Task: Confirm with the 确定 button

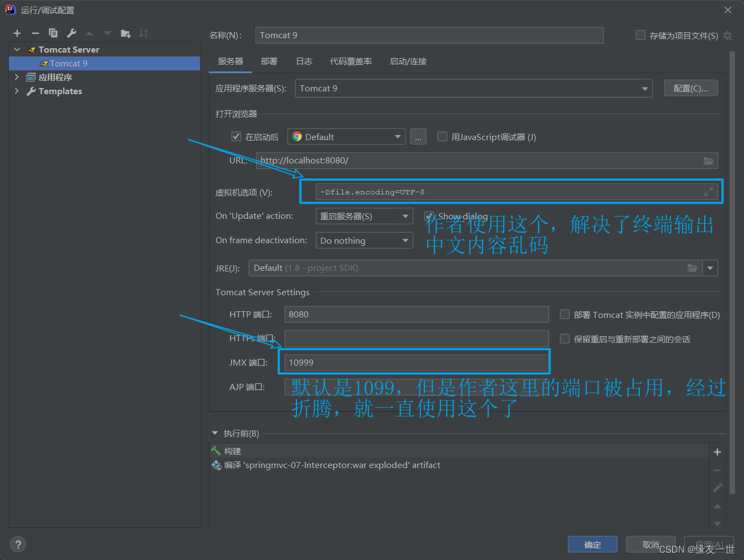Action: pyautogui.click(x=593, y=544)
